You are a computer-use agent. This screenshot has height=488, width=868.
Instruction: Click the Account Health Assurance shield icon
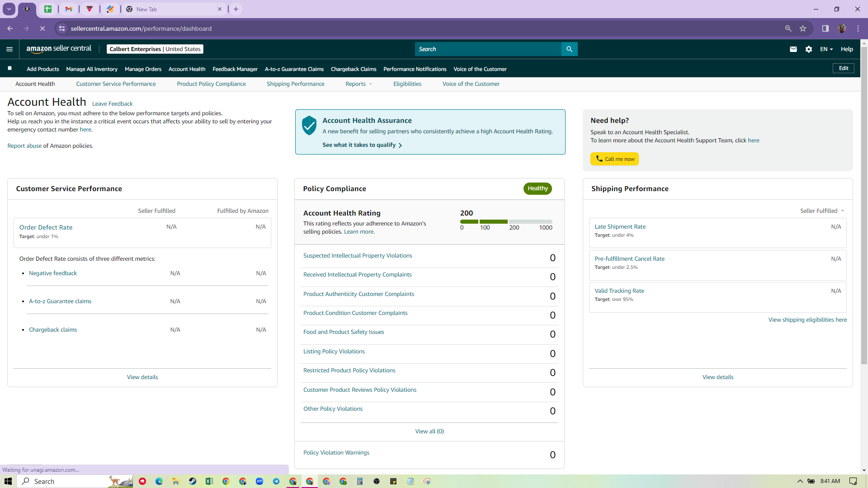[x=309, y=125]
